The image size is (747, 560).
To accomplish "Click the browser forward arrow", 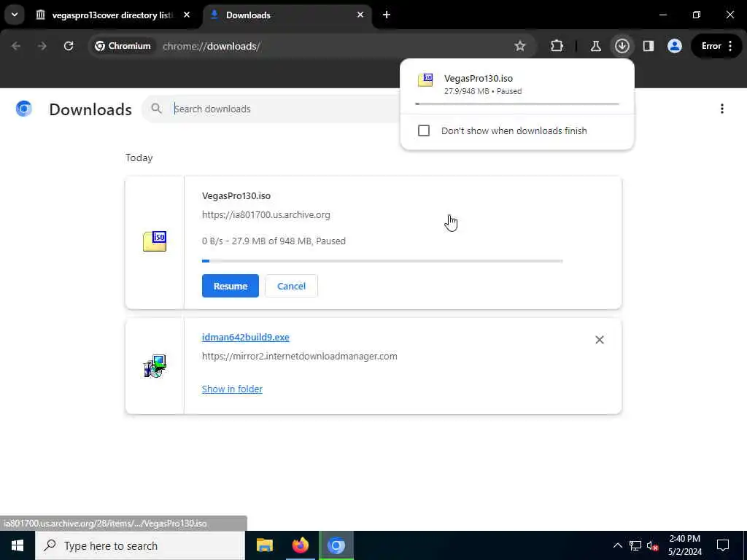I will point(42,46).
